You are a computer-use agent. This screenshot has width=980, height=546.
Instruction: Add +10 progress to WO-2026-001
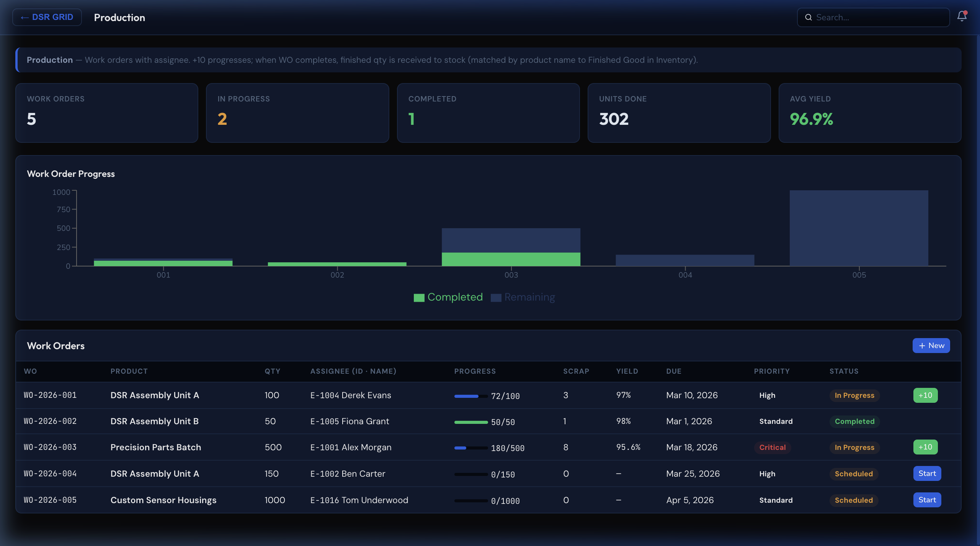tap(925, 395)
